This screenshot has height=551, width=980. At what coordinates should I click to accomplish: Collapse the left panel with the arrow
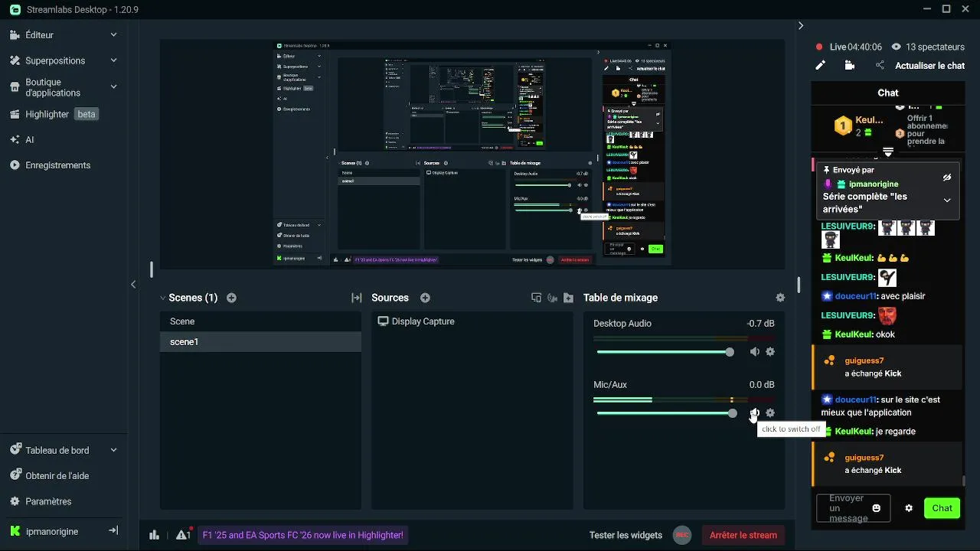point(133,285)
